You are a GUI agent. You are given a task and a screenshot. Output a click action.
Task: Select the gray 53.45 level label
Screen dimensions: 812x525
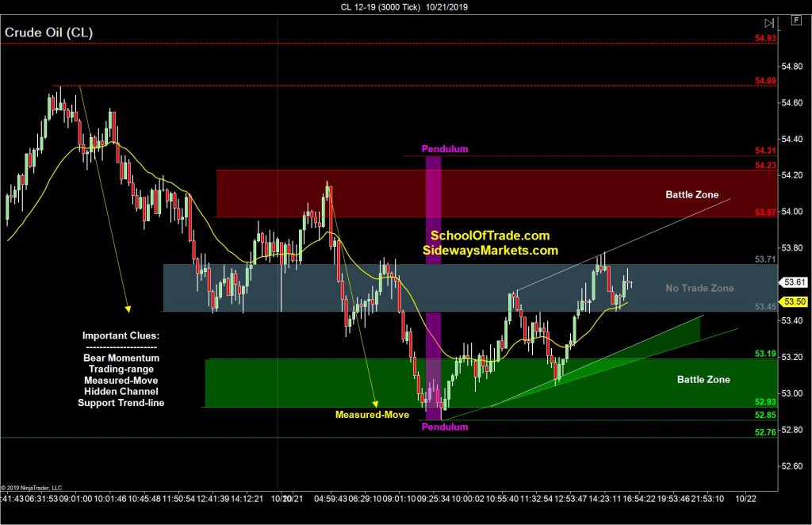765,306
